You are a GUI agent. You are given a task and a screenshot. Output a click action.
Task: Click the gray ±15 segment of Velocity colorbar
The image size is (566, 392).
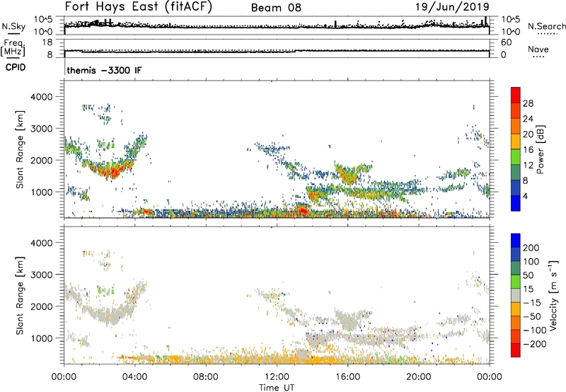516,295
